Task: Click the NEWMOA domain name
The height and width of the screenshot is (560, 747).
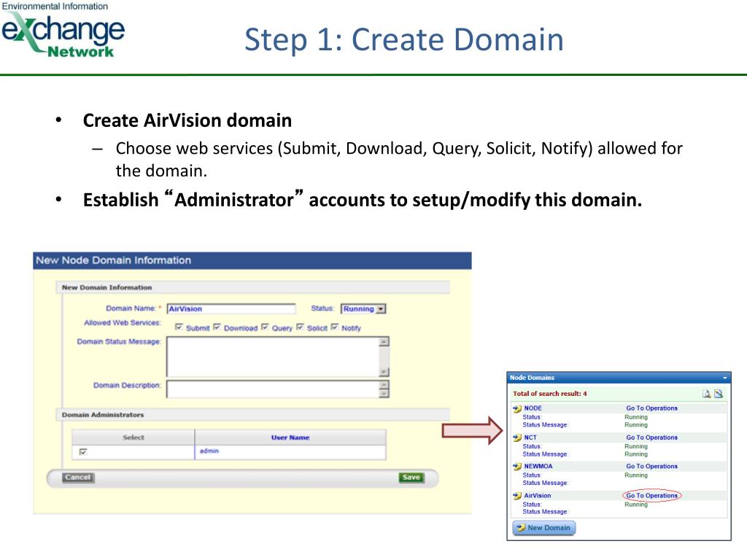Action: 538,467
